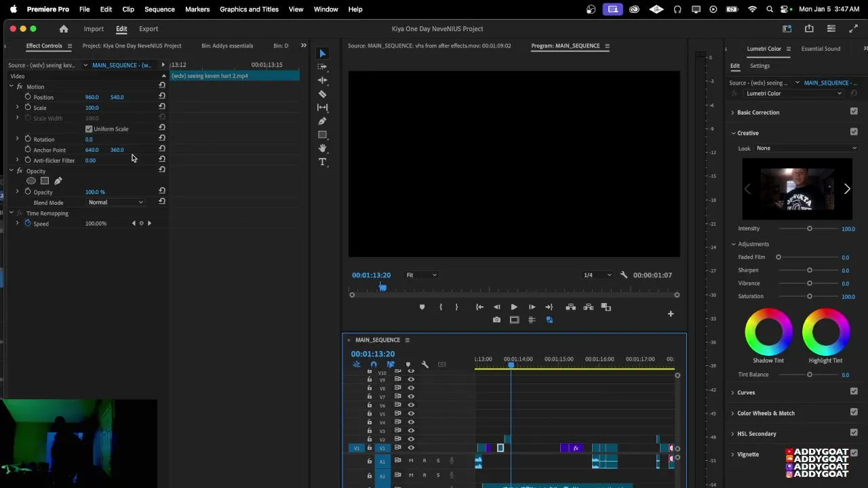Toggle V1 track output eye
This screenshot has width=868, height=488.
(x=411, y=448)
